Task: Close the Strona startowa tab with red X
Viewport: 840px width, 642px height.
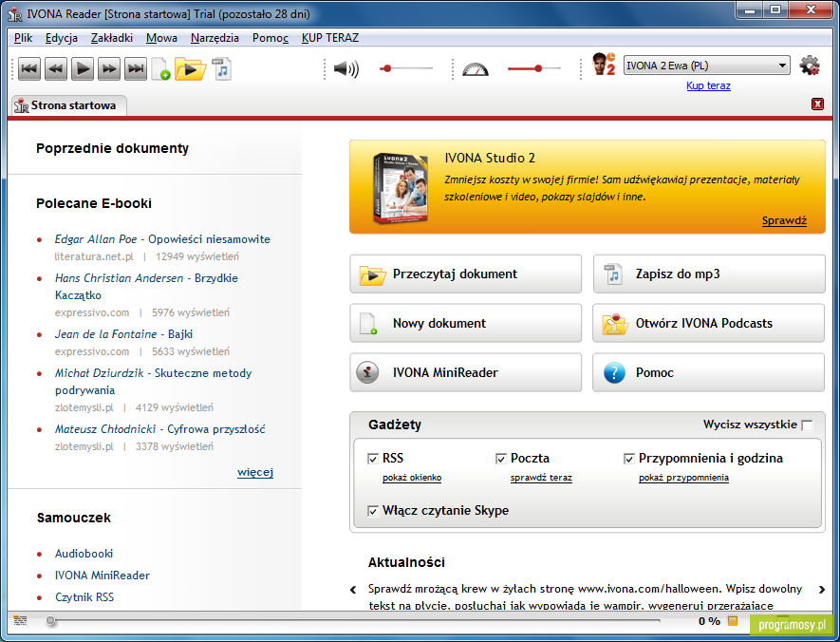Action: (x=817, y=104)
